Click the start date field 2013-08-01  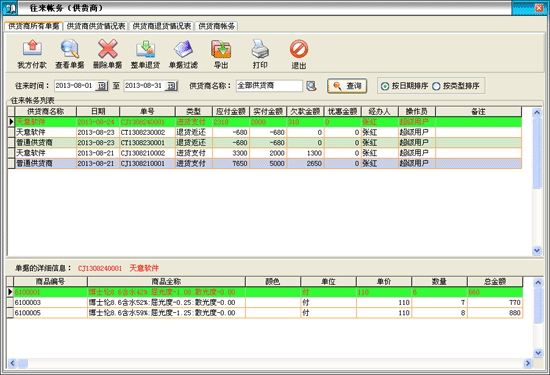[75, 86]
